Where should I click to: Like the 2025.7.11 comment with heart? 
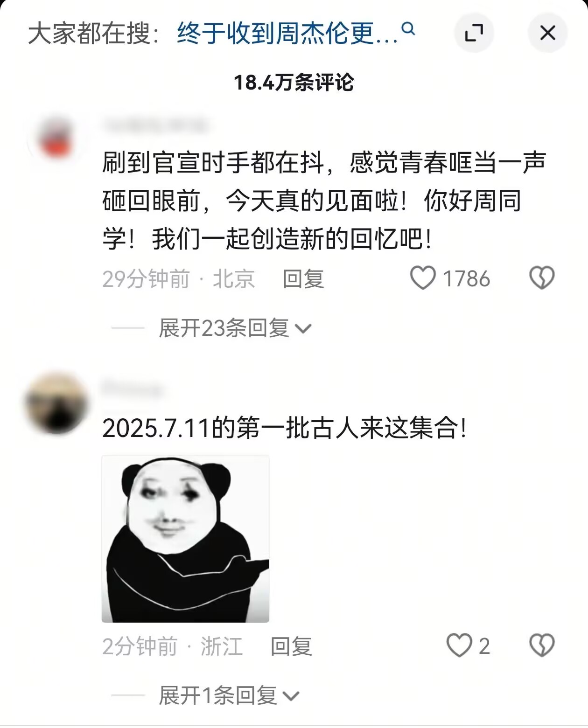coord(459,645)
